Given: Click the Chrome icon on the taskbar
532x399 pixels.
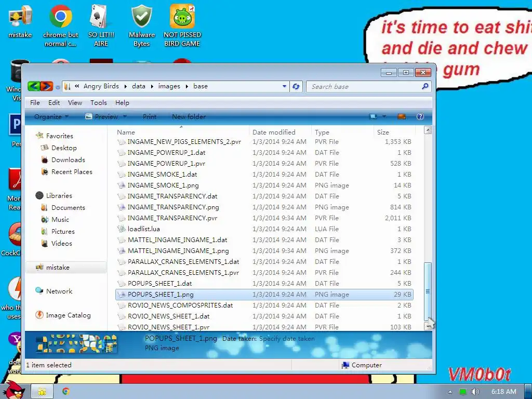Looking at the screenshot, I should (66, 392).
